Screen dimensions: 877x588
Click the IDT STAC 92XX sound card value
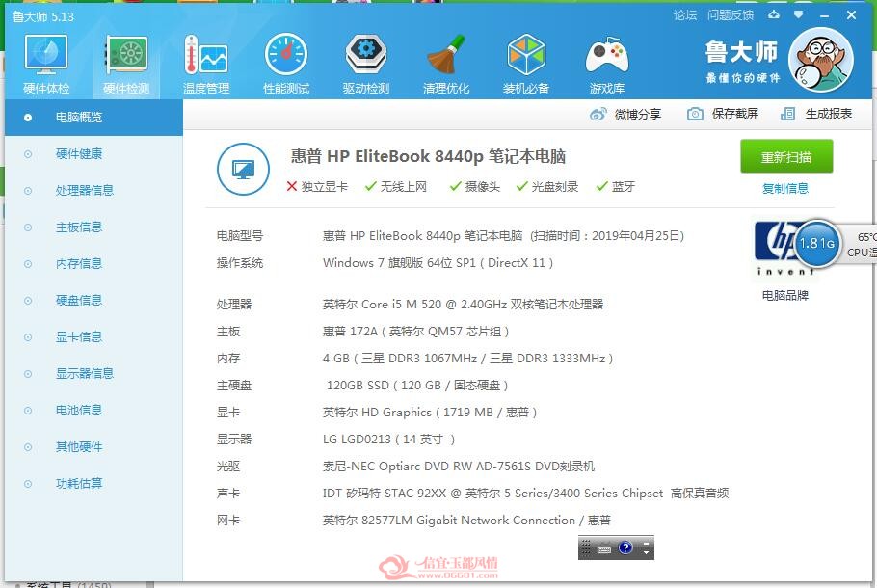coord(526,494)
